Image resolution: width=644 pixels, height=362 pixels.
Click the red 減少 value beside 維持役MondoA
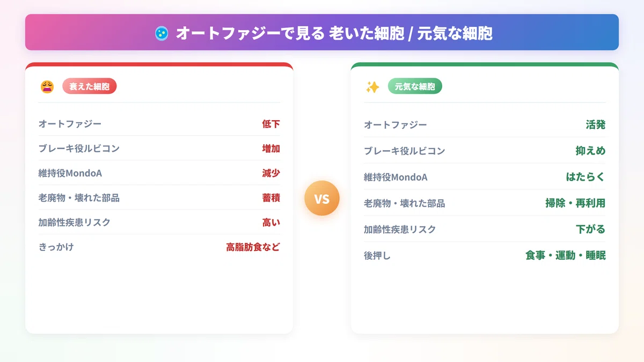coord(271,173)
